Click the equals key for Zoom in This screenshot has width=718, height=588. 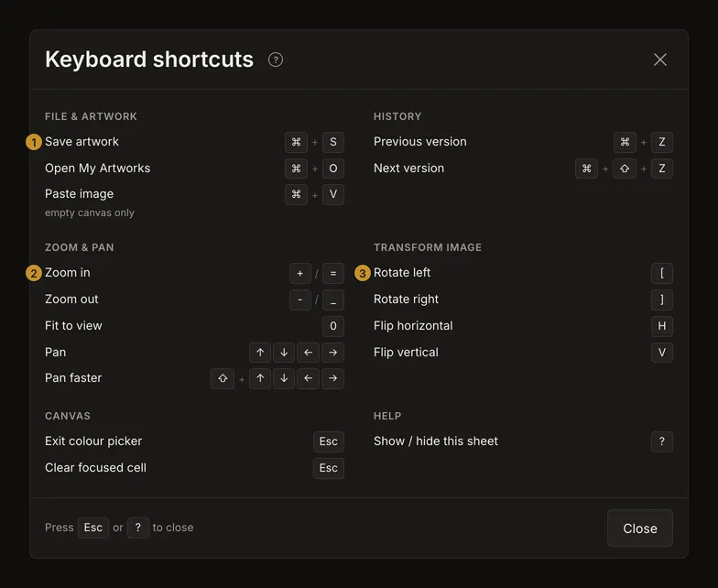click(333, 273)
